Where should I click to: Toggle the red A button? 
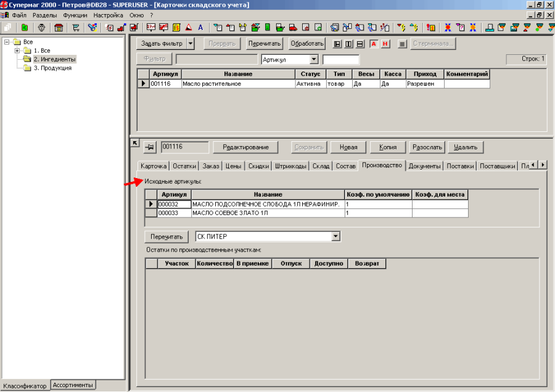pyautogui.click(x=374, y=44)
